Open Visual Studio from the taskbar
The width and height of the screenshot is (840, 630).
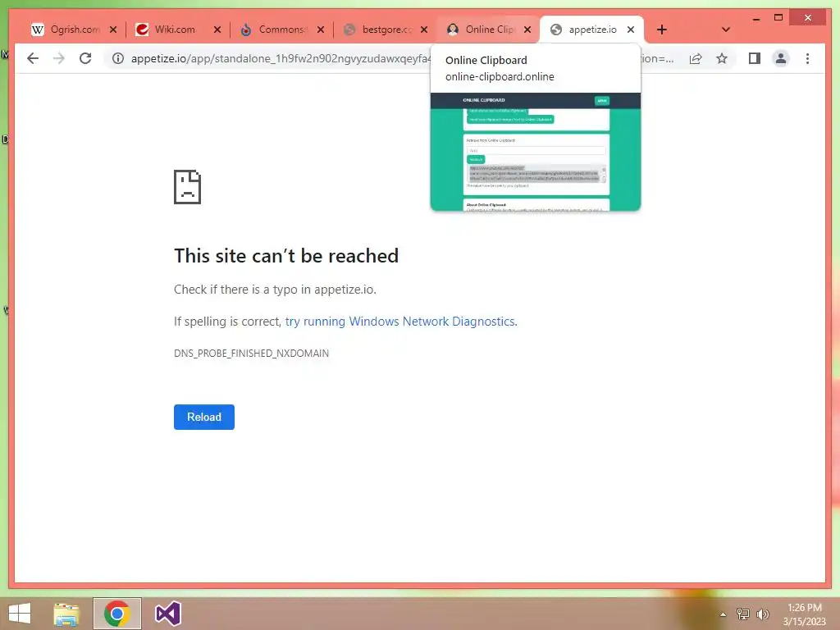click(x=167, y=614)
